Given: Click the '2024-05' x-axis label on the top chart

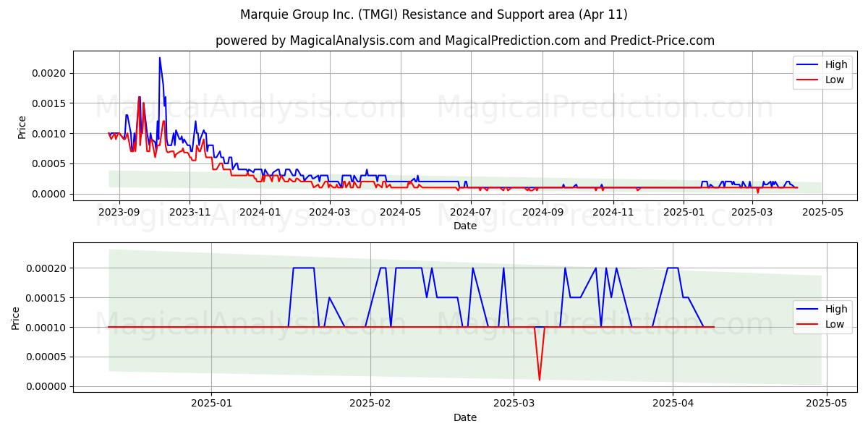Looking at the screenshot, I should pos(400,212).
